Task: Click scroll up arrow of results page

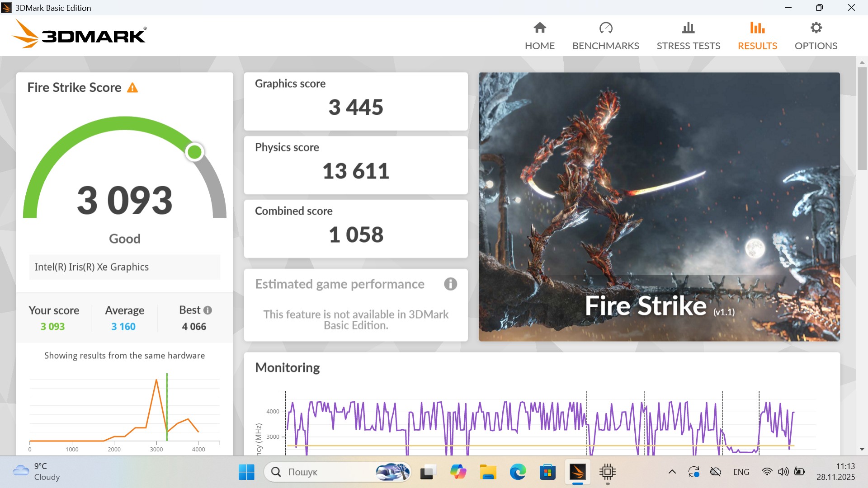Action: pyautogui.click(x=862, y=62)
